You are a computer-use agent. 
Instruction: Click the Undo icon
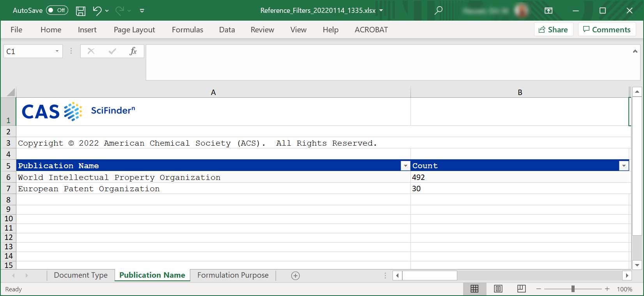tap(97, 11)
